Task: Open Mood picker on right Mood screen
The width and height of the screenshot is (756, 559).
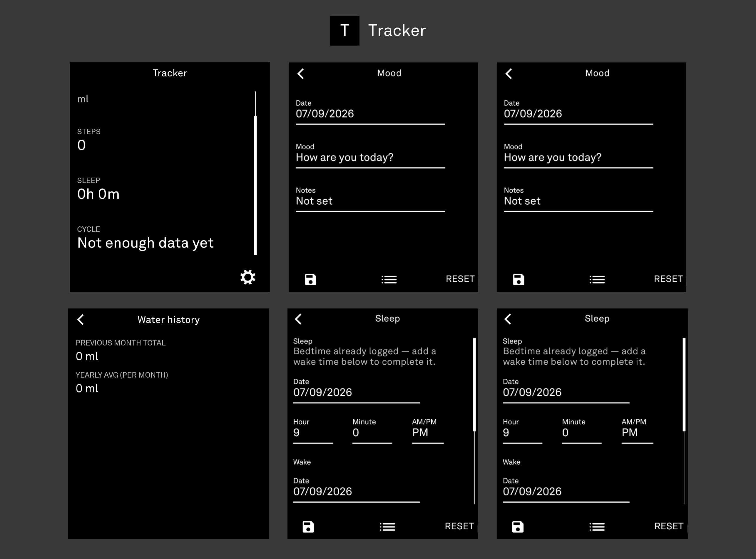Action: point(578,156)
